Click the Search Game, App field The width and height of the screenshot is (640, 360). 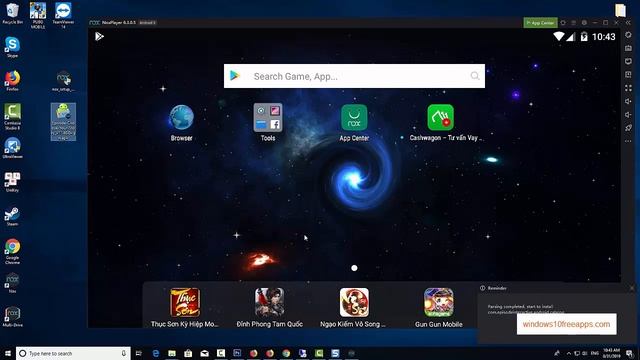click(354, 76)
